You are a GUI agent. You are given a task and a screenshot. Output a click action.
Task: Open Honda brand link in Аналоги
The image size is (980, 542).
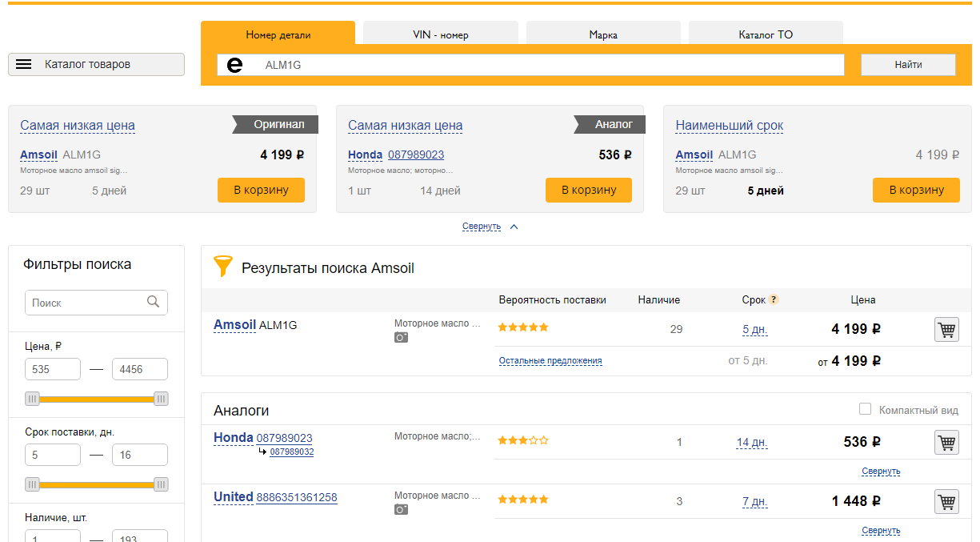(233, 438)
